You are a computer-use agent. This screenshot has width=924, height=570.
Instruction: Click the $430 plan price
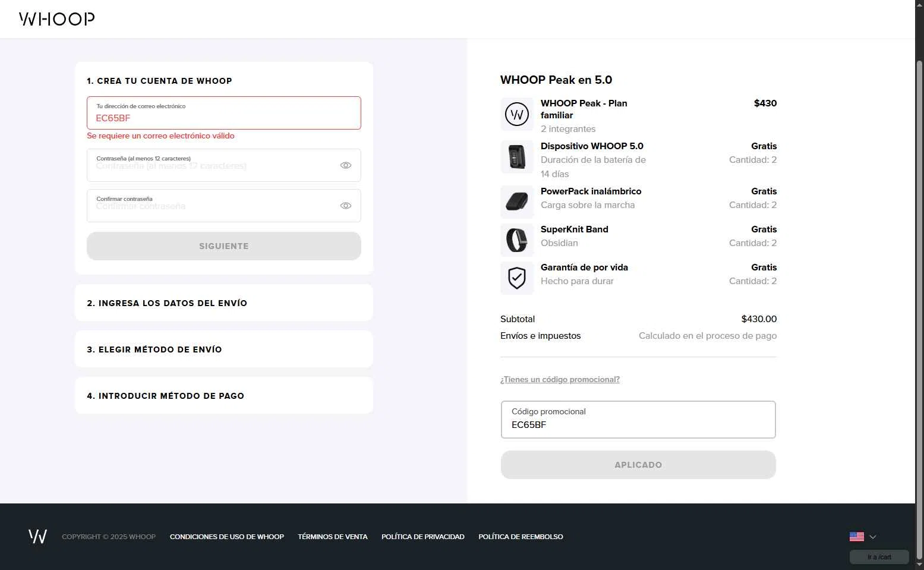point(765,103)
